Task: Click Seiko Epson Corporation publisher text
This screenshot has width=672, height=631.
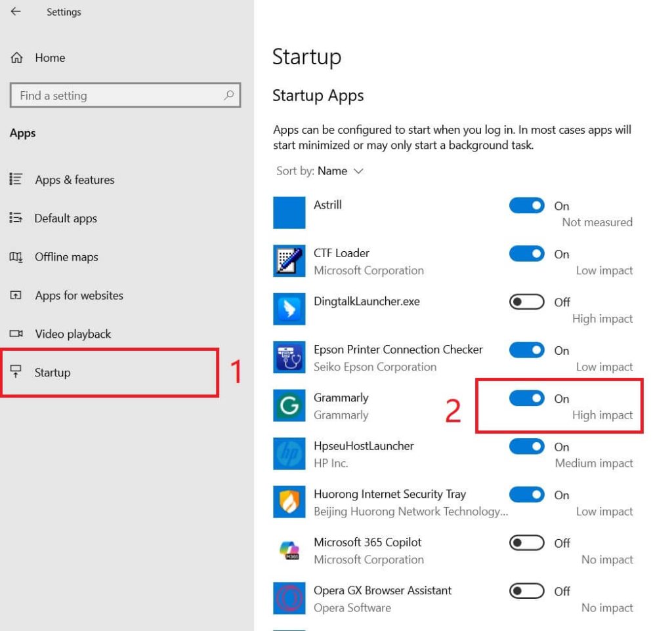Action: pos(375,367)
